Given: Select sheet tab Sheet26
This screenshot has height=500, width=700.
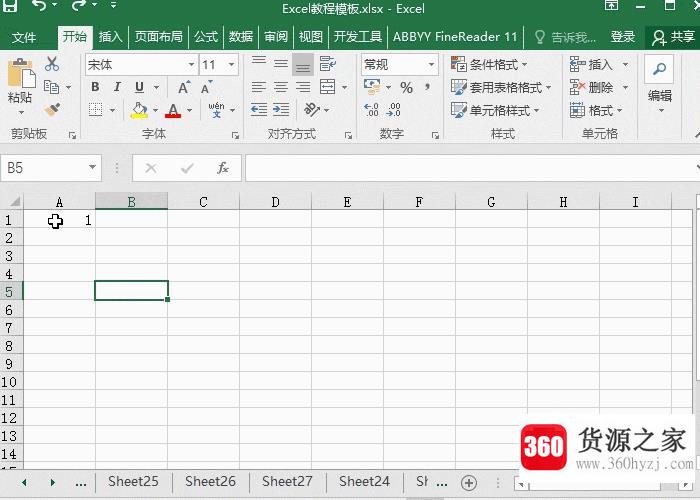Looking at the screenshot, I should click(x=210, y=481).
